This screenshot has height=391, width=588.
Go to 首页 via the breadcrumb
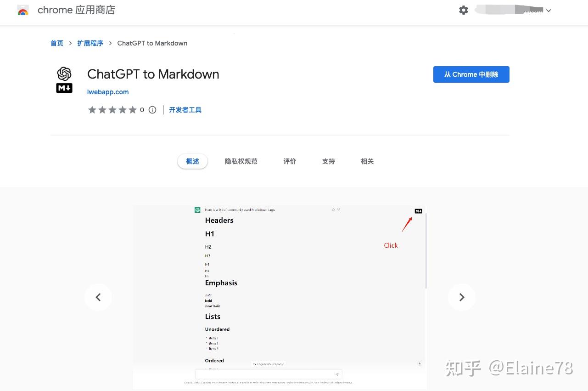click(56, 43)
